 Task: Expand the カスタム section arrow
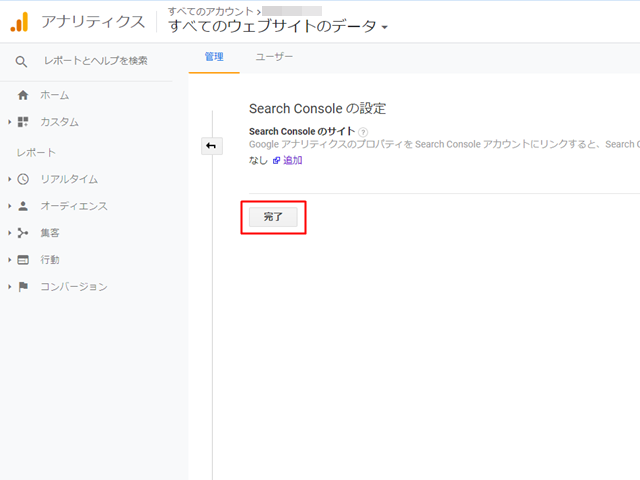9,122
